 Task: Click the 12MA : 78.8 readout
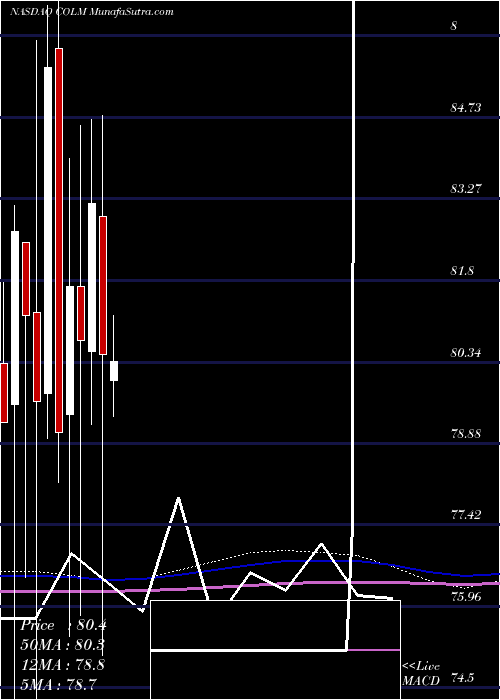pyautogui.click(x=63, y=664)
